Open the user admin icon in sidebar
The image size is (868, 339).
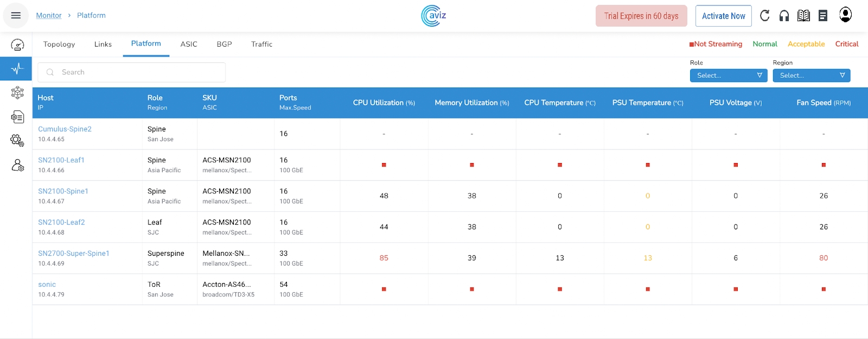pos(17,165)
